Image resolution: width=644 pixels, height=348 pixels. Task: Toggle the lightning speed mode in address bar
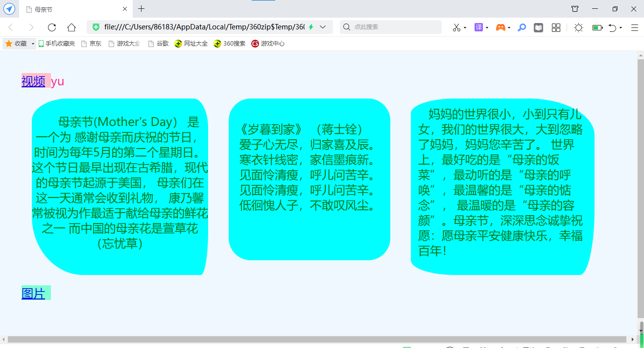pyautogui.click(x=310, y=27)
